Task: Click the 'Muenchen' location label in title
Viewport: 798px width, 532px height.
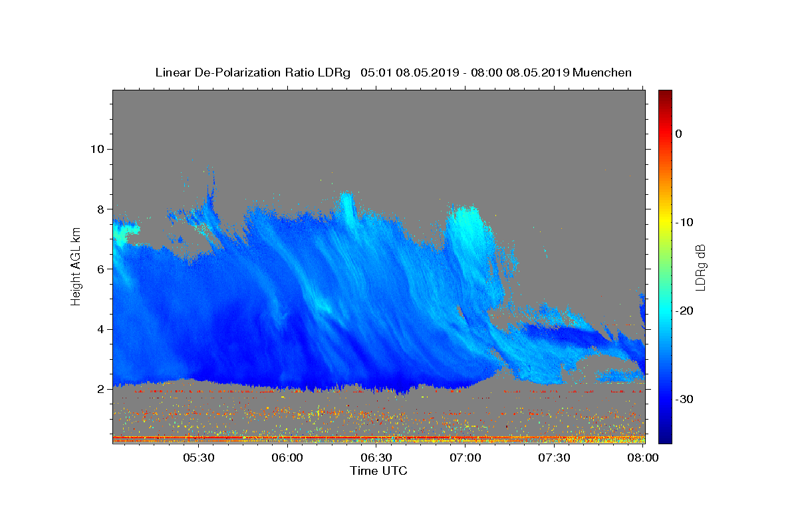Action: pos(602,72)
